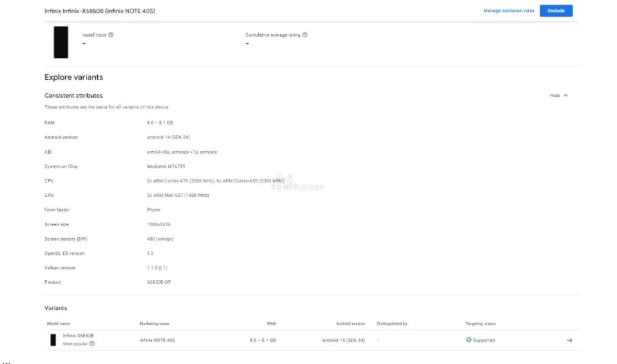Click the Exclude button
The width and height of the screenshot is (617, 364).
click(x=556, y=11)
